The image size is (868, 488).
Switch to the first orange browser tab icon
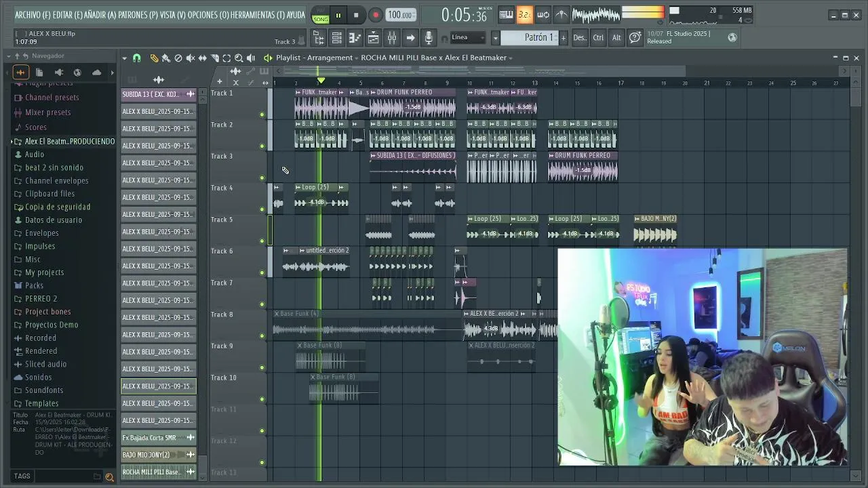pyautogui.click(x=20, y=73)
